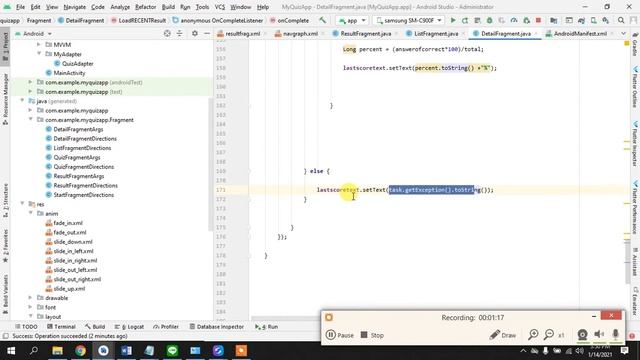Open the TODO tool window
Screen dimensions: 640x360
point(26,327)
